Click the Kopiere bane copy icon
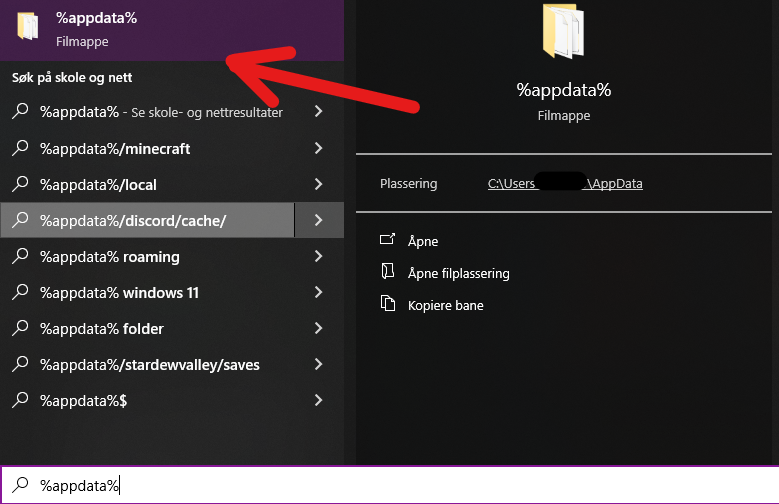Screen dimensions: 779x504 pos(388,303)
